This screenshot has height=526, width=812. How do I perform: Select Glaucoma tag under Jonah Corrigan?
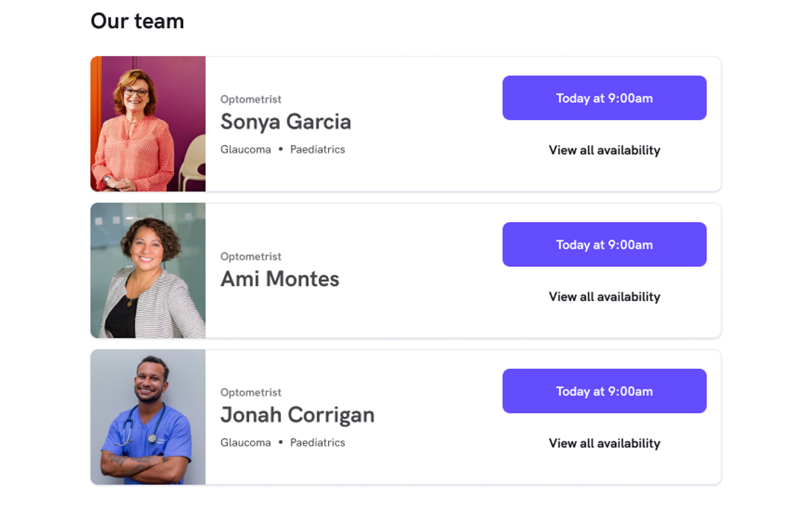(x=246, y=443)
